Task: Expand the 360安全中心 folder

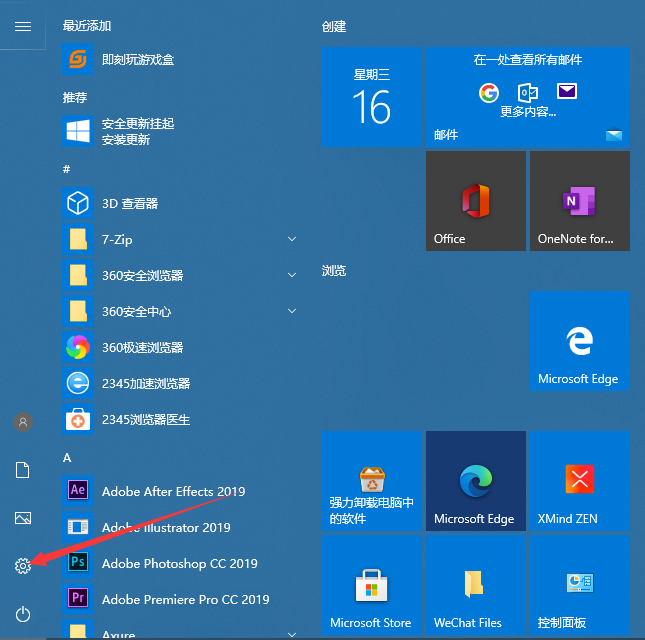Action: click(x=180, y=312)
